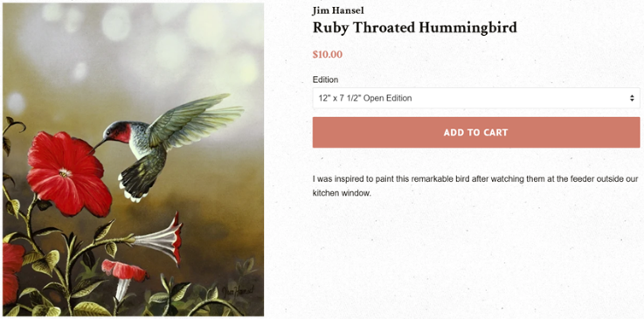Open the Jim Hansel artist link
644x319 pixels.
point(338,10)
